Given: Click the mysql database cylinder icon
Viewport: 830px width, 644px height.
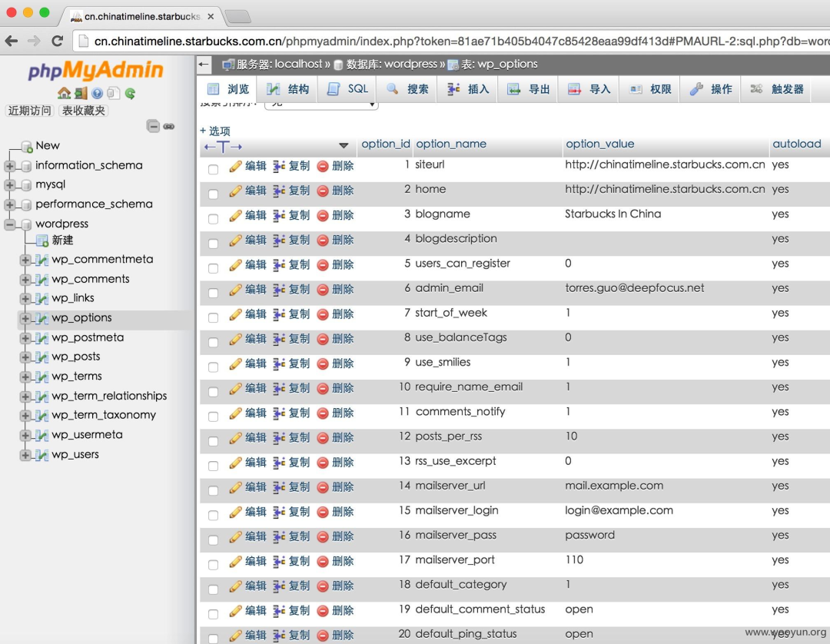Looking at the screenshot, I should tap(26, 185).
